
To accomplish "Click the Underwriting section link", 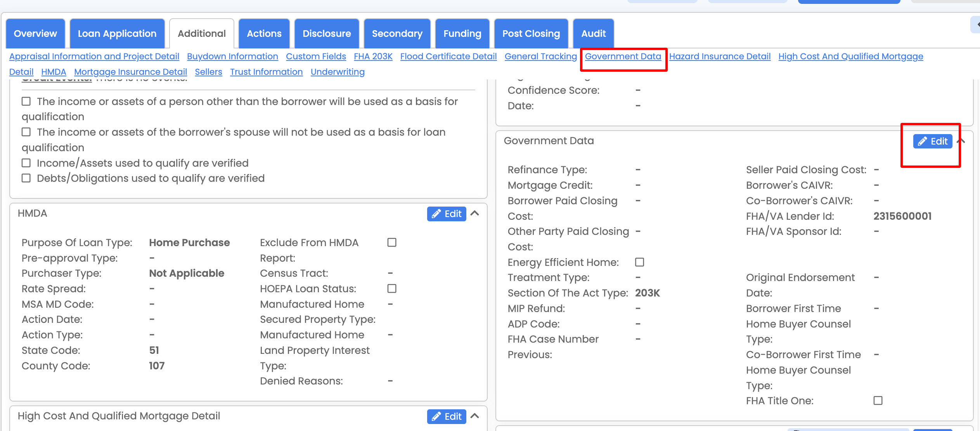I will 338,72.
